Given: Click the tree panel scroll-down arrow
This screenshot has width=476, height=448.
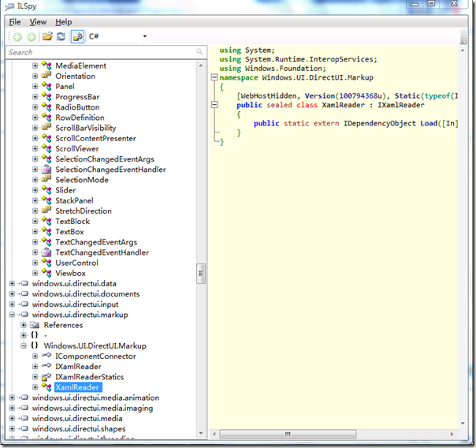Looking at the screenshot, I should click(201, 433).
